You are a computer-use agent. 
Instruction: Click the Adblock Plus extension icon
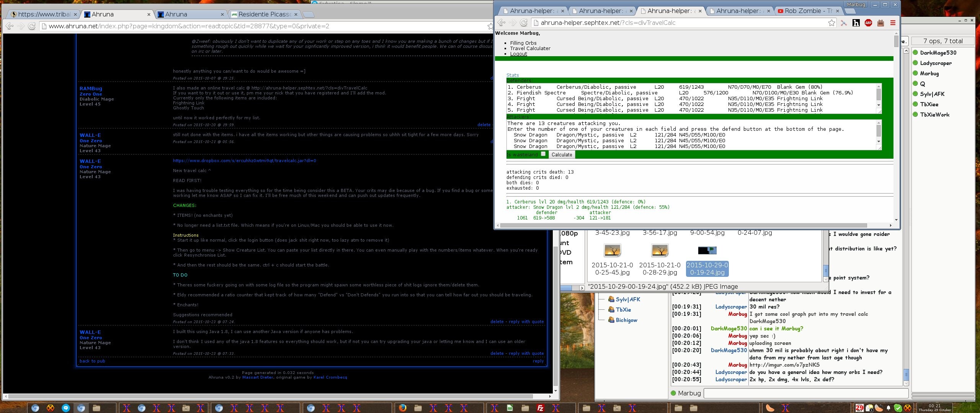[868, 23]
